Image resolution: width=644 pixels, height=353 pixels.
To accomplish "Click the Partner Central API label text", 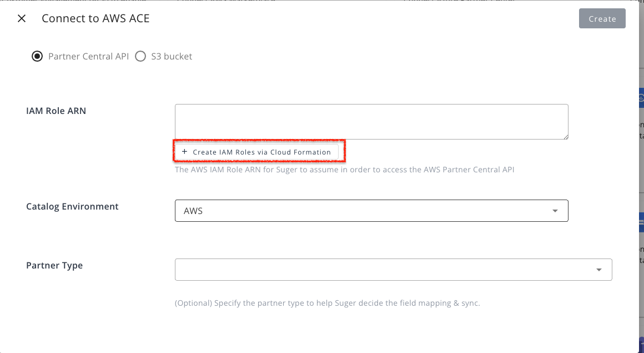I will [88, 56].
